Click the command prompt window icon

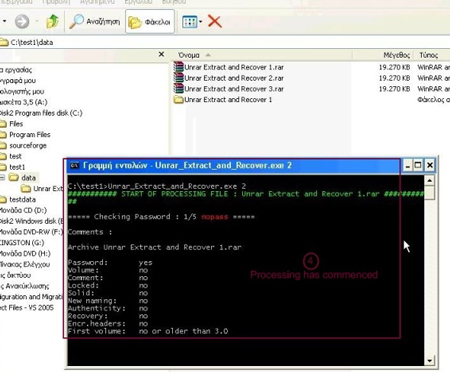(74, 165)
